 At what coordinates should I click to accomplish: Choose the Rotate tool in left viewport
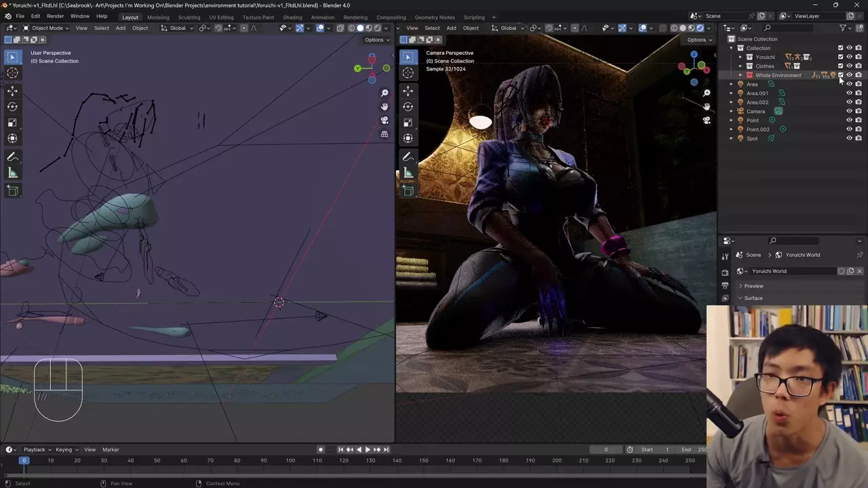coord(12,106)
